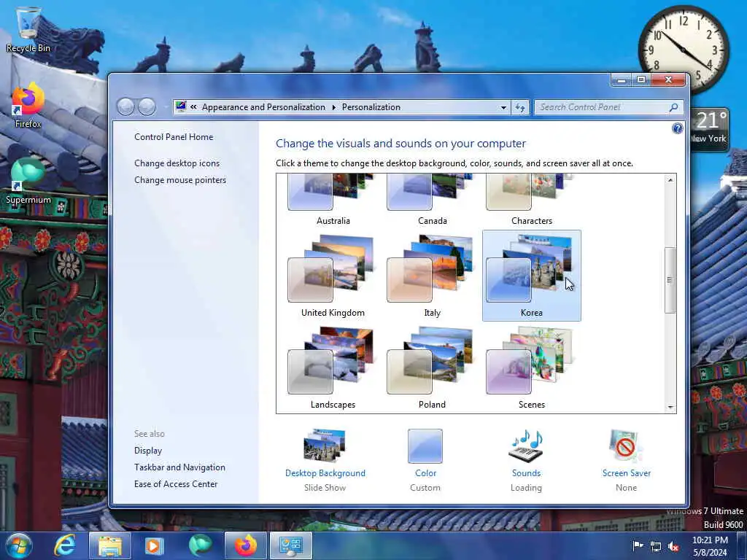The image size is (747, 560).
Task: Click the Screen Saver link text
Action: tap(626, 472)
